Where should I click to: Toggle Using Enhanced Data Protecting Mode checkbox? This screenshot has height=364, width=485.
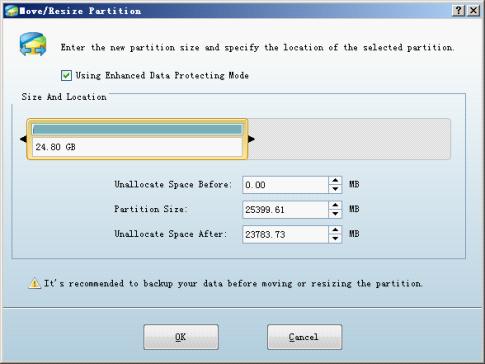pyautogui.click(x=66, y=76)
